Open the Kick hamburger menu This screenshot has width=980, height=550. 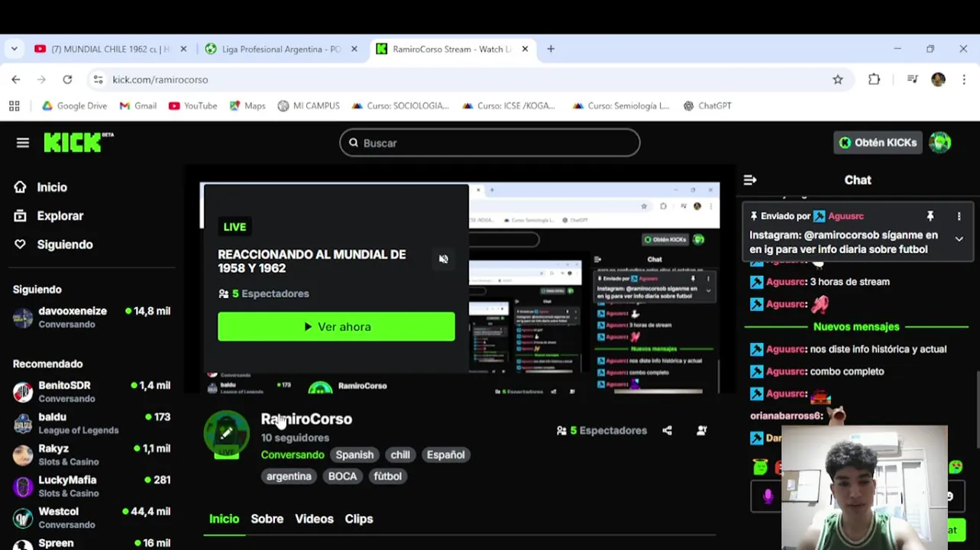coord(23,143)
